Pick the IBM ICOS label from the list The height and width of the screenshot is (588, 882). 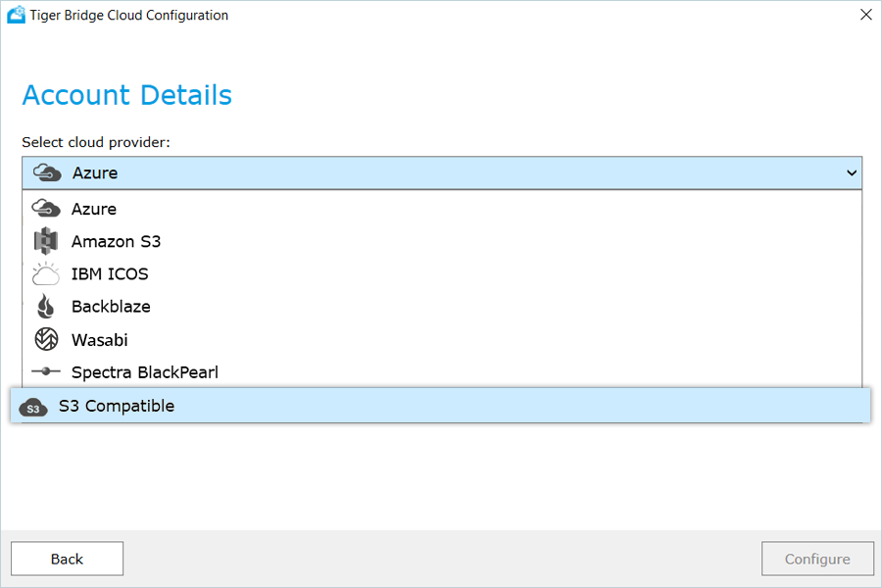click(x=110, y=273)
